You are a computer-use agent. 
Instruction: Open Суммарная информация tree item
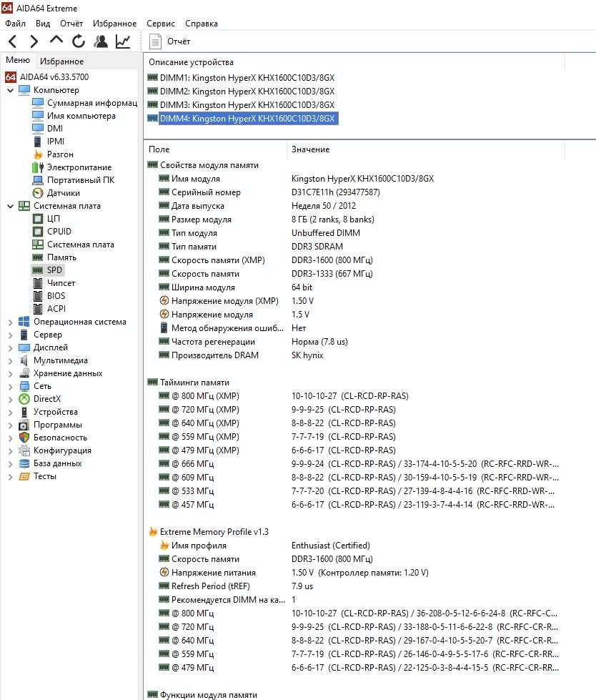(85, 103)
